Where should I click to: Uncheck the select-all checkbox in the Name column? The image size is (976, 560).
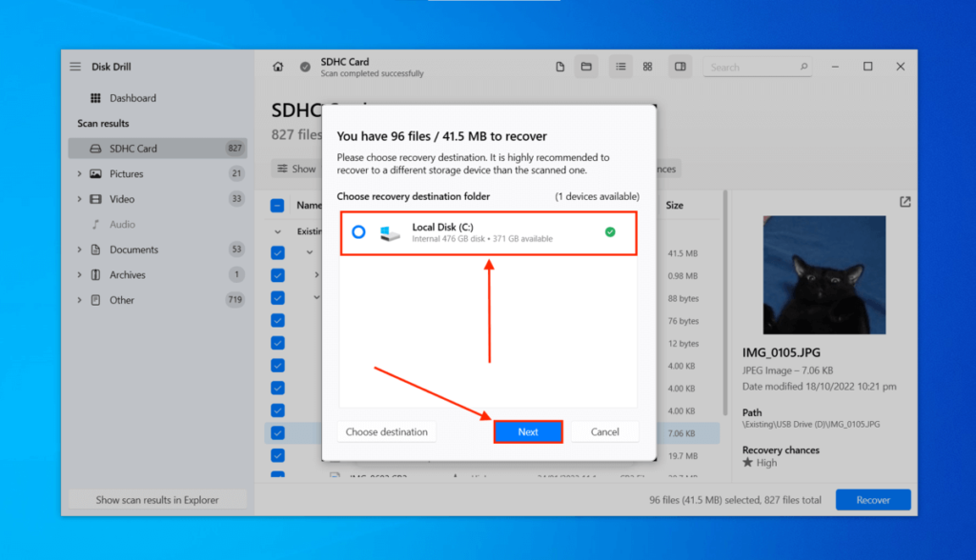coord(277,205)
